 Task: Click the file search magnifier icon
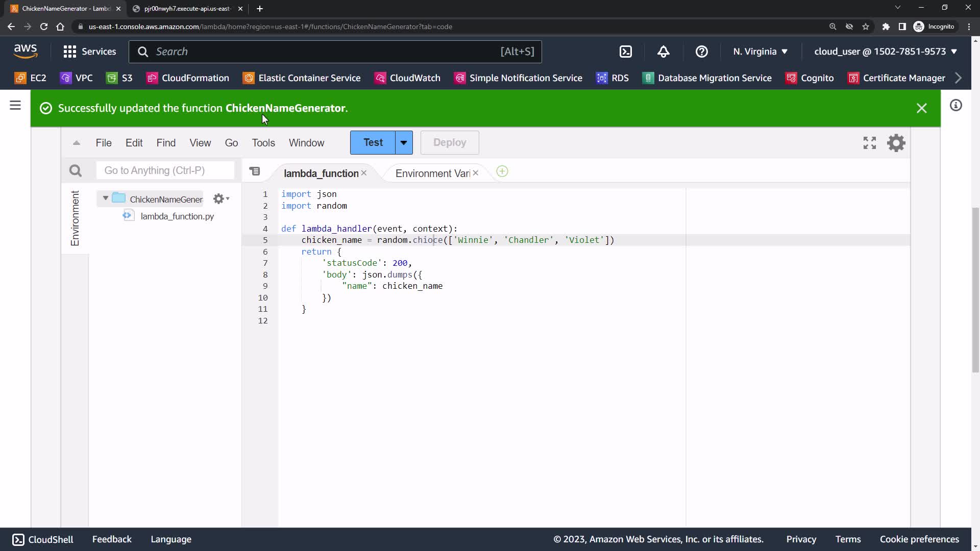click(x=76, y=171)
